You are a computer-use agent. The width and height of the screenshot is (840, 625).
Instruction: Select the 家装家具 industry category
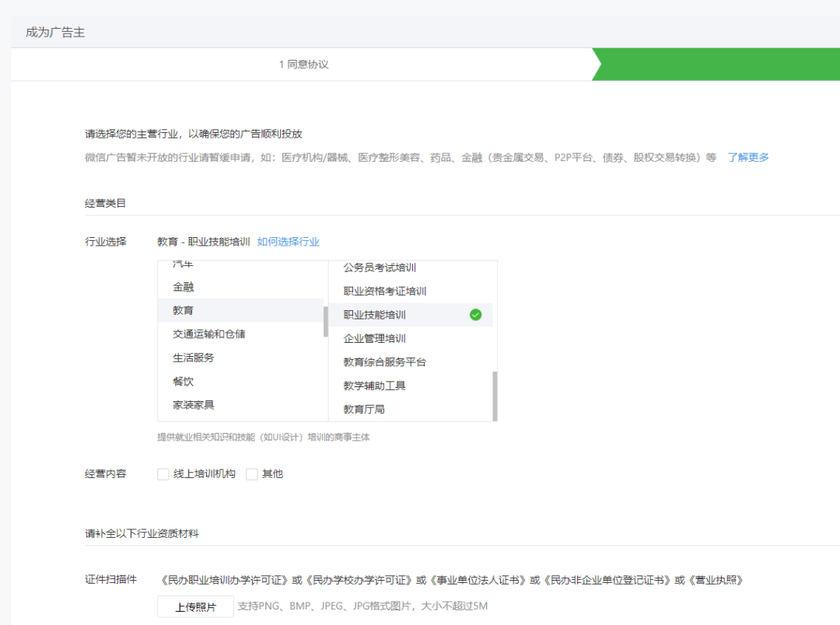240,405
